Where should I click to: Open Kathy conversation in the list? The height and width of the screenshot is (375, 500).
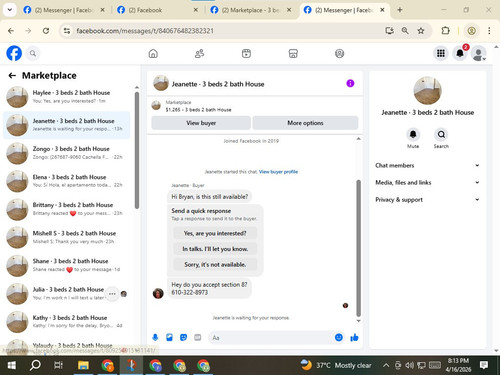tap(67, 322)
